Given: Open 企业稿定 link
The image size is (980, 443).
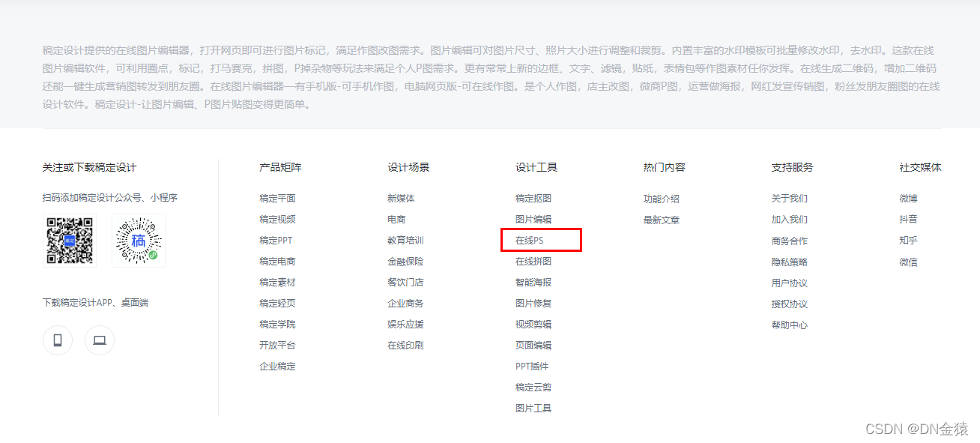Looking at the screenshot, I should (277, 367).
